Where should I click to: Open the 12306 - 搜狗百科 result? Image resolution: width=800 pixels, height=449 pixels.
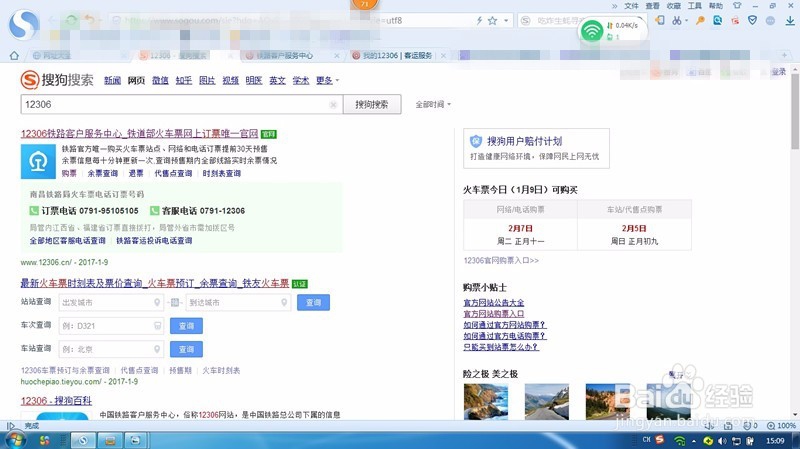point(56,401)
